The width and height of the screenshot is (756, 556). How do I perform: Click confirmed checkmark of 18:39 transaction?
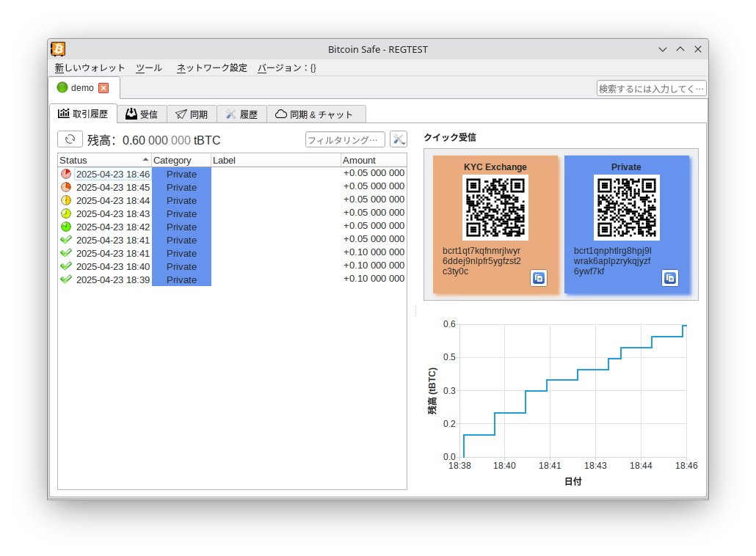(66, 279)
